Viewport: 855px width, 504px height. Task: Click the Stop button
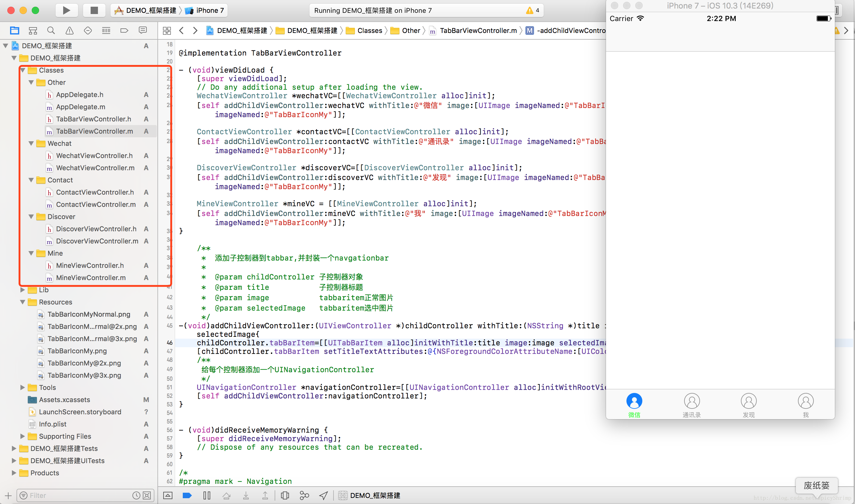pos(94,11)
